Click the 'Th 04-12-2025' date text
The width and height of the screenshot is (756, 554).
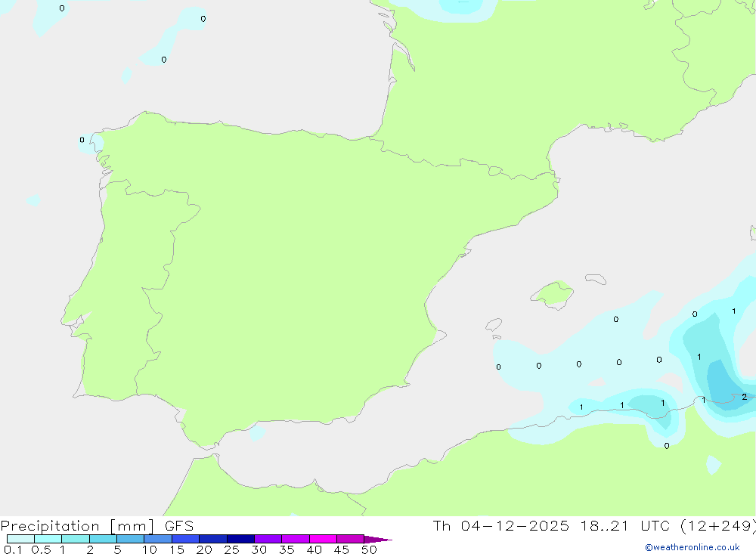pyautogui.click(x=501, y=525)
